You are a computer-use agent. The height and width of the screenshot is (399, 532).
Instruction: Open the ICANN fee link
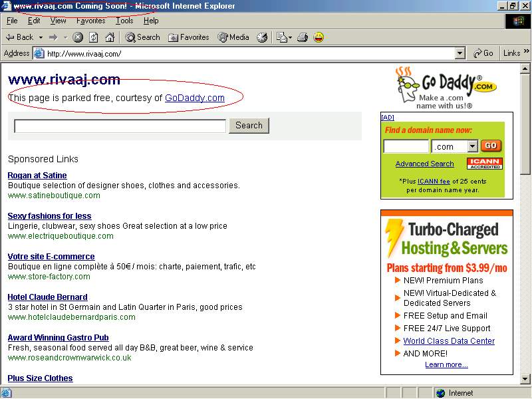coord(434,182)
